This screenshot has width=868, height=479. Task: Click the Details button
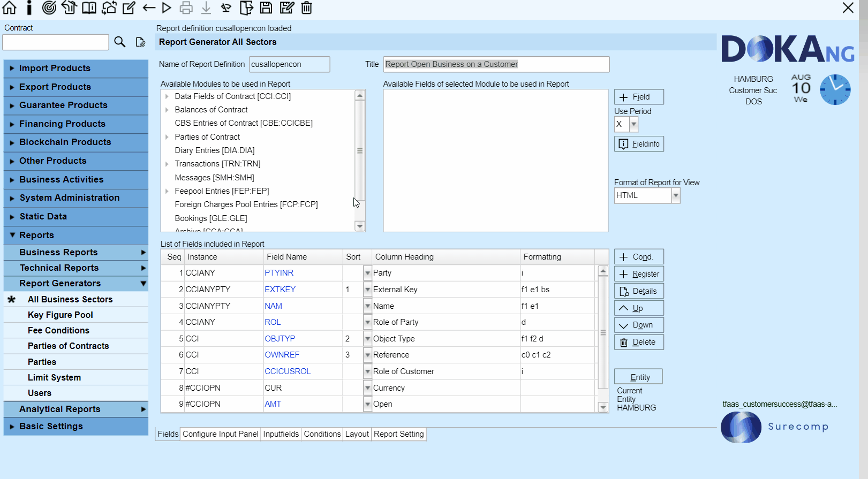[x=639, y=291]
